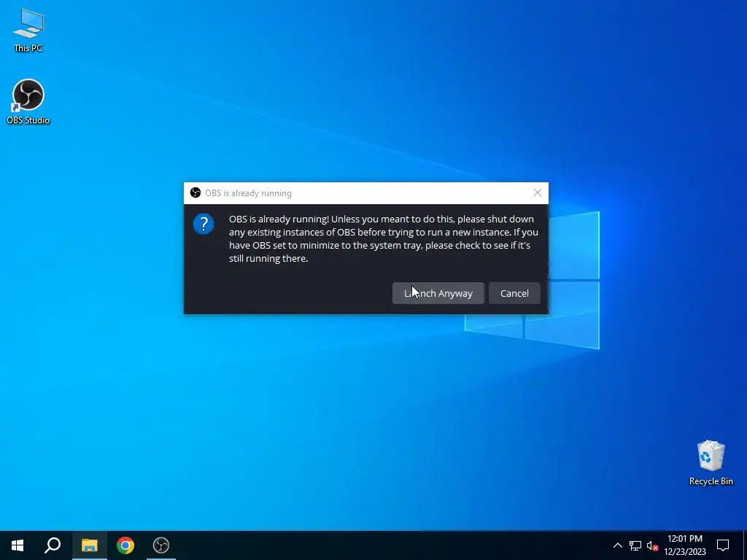Switch to OBS Studio taskbar icon
Viewport: 747px width, 560px height.
[161, 545]
